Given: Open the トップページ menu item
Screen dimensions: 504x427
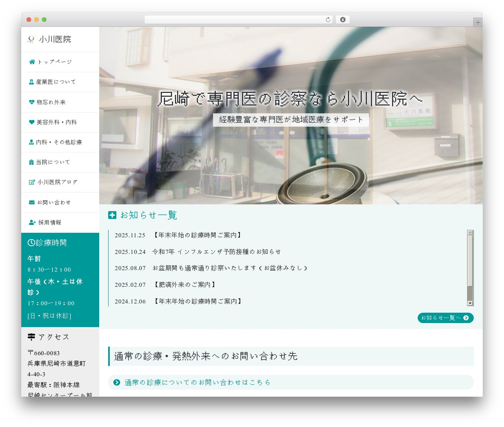Looking at the screenshot, I should pos(60,62).
